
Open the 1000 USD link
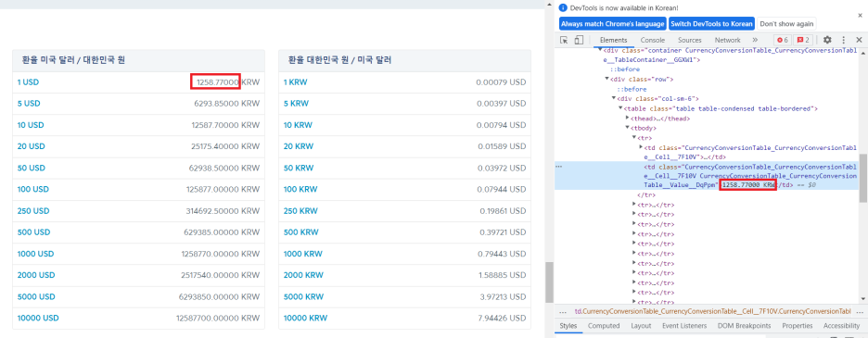(35, 254)
